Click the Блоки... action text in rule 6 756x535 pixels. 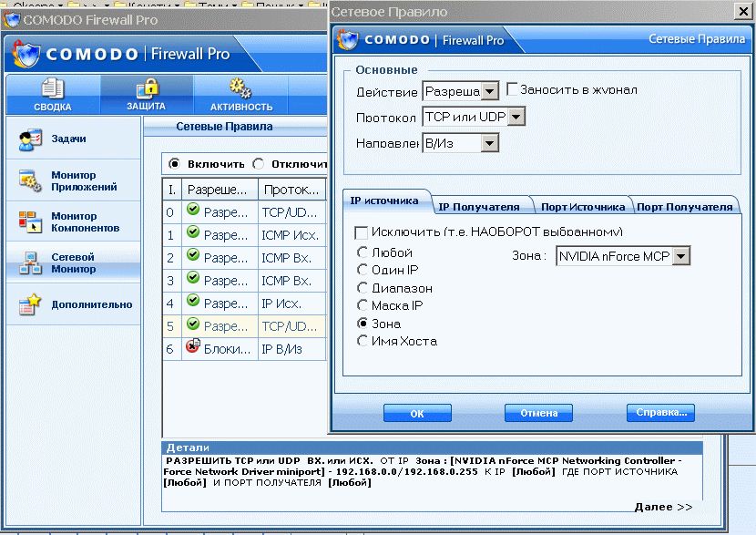click(227, 349)
